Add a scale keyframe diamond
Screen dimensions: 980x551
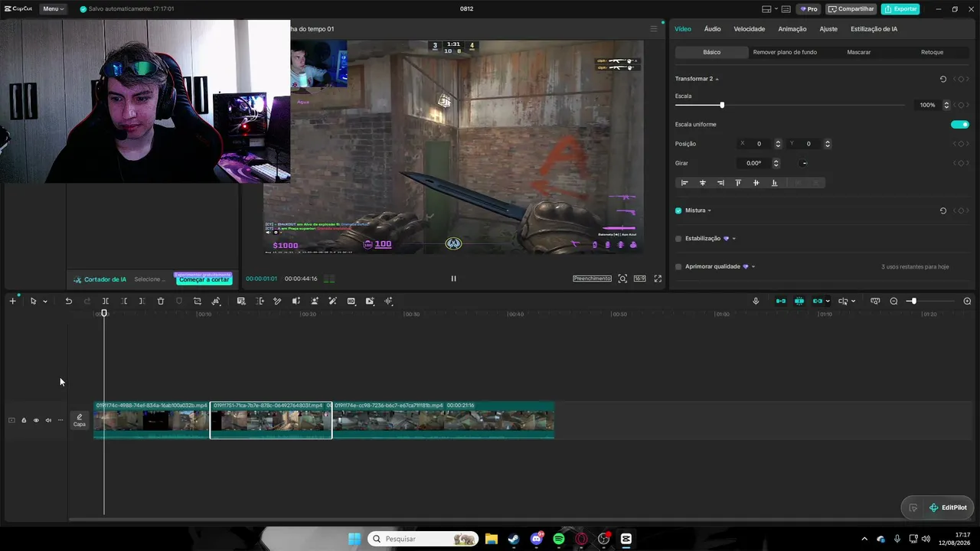[x=961, y=105]
